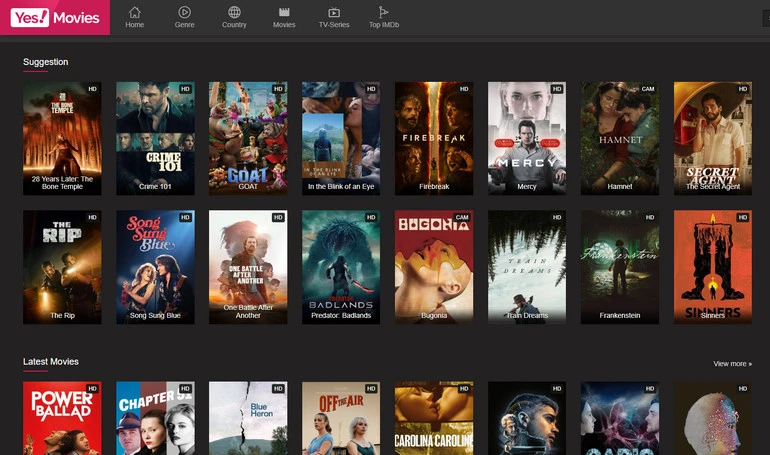Open the Bugonia movie poster
770x455 pixels.
tap(434, 267)
